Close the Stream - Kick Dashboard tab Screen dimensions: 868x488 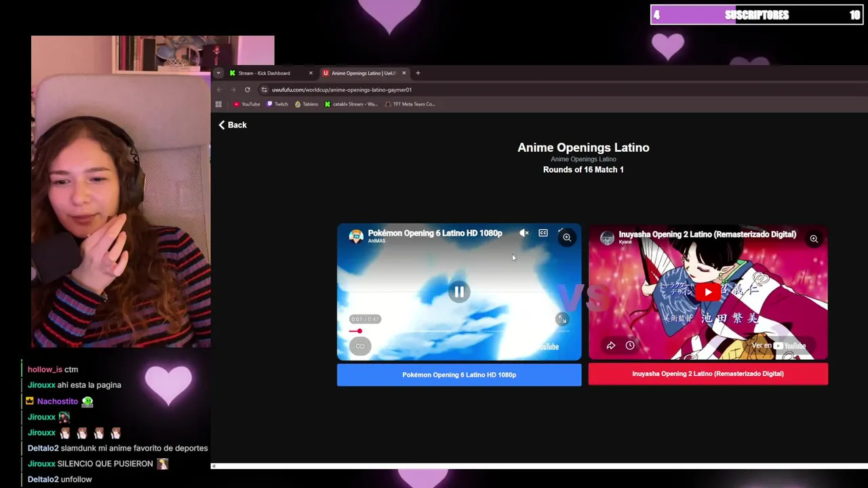(311, 73)
